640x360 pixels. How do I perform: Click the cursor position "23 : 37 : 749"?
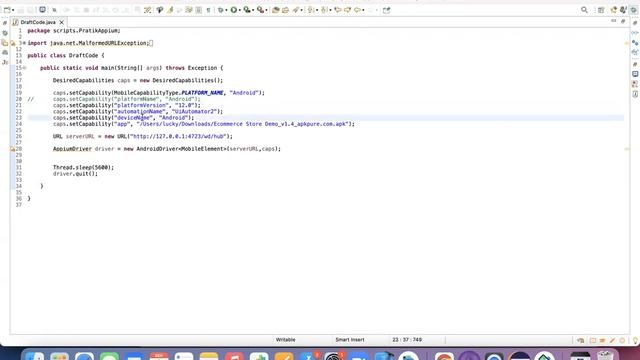pyautogui.click(x=407, y=340)
